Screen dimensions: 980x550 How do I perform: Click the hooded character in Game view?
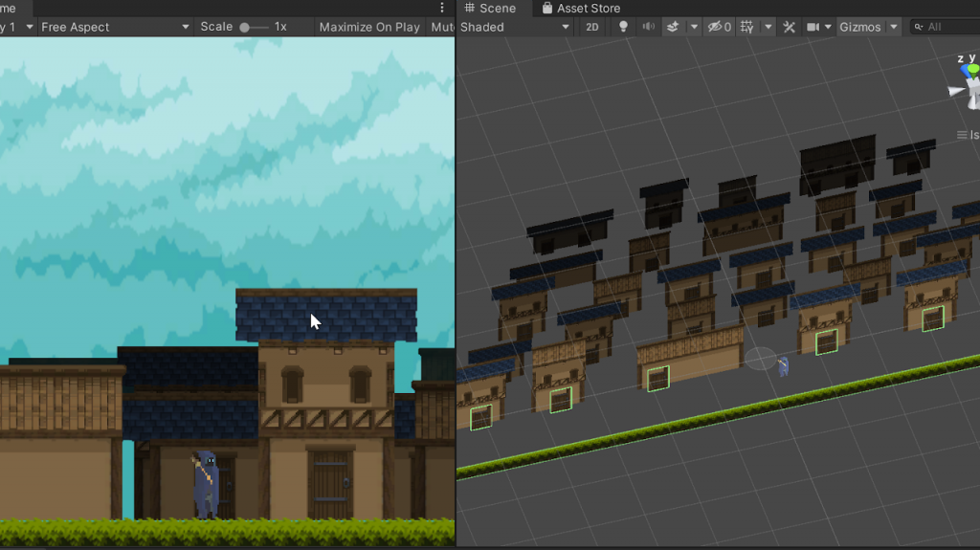click(206, 484)
